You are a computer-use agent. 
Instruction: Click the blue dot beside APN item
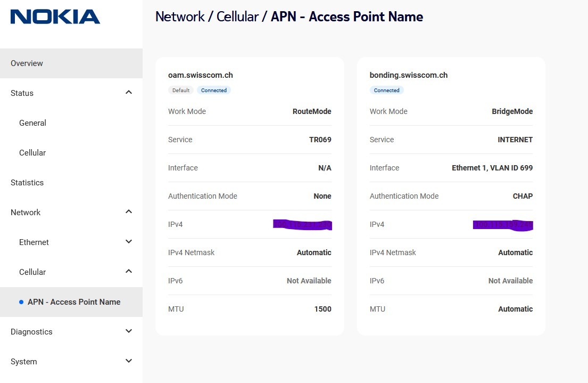point(21,302)
